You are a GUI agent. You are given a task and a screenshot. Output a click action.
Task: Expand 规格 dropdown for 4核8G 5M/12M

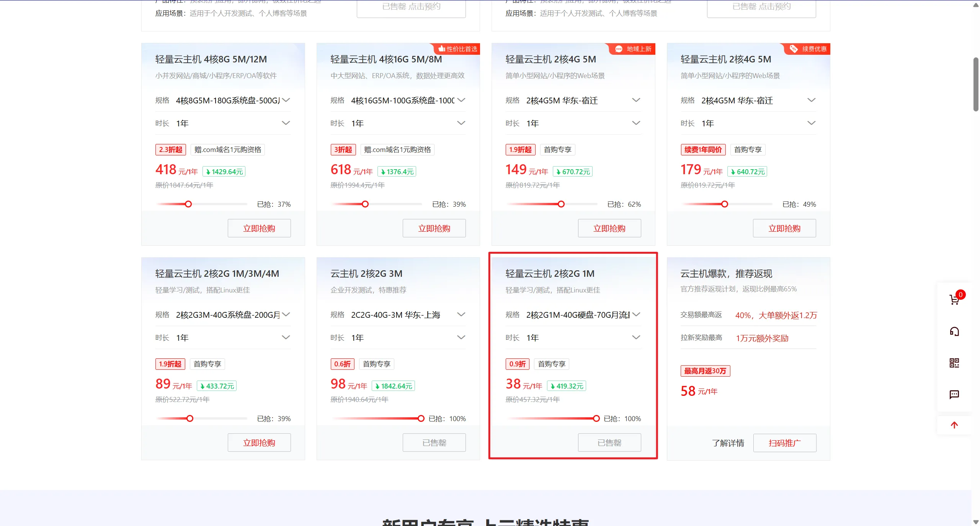286,100
